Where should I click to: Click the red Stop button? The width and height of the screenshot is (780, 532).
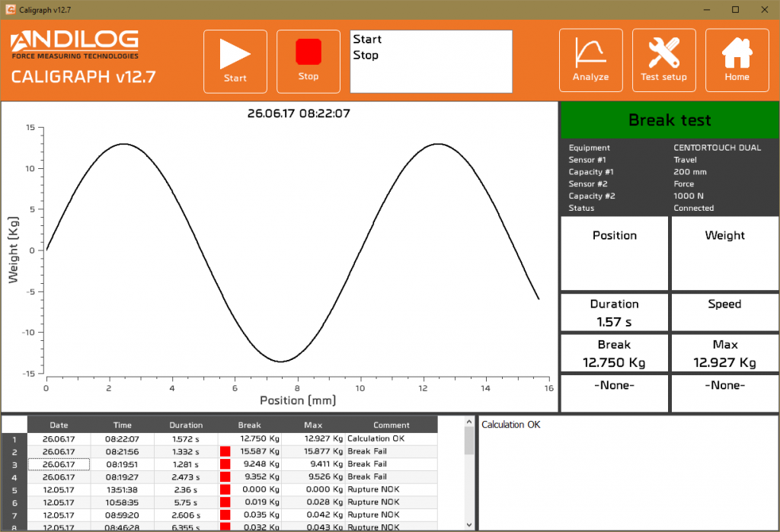point(308,61)
